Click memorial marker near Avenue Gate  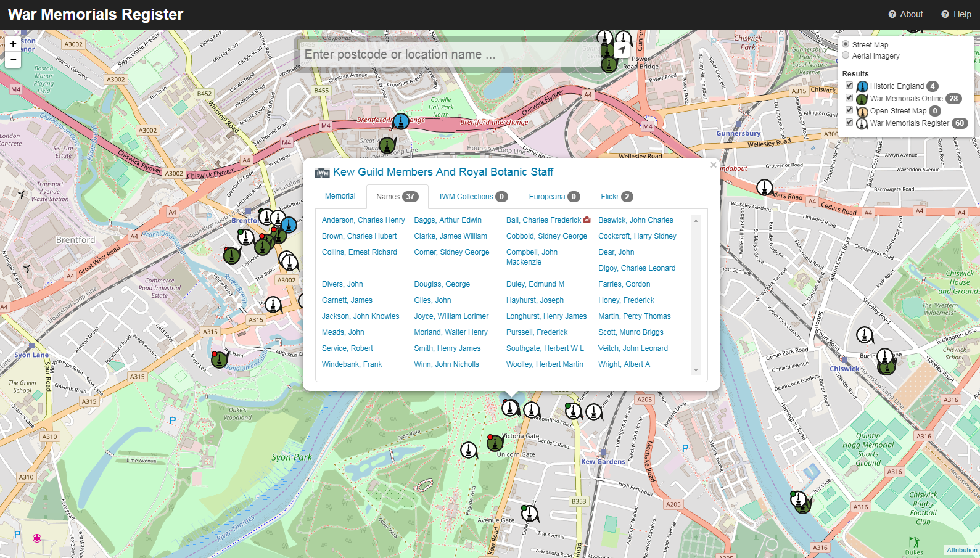529,512
